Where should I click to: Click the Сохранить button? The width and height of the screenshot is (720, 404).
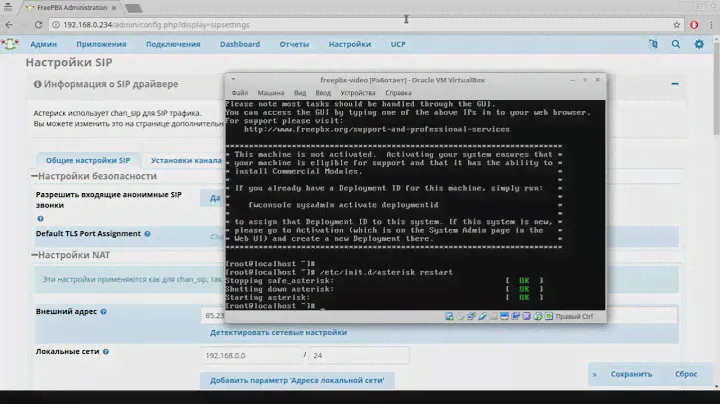click(x=631, y=374)
